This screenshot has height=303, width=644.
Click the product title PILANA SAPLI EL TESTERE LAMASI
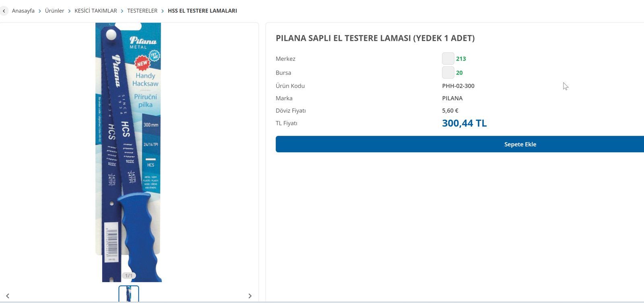coord(375,38)
